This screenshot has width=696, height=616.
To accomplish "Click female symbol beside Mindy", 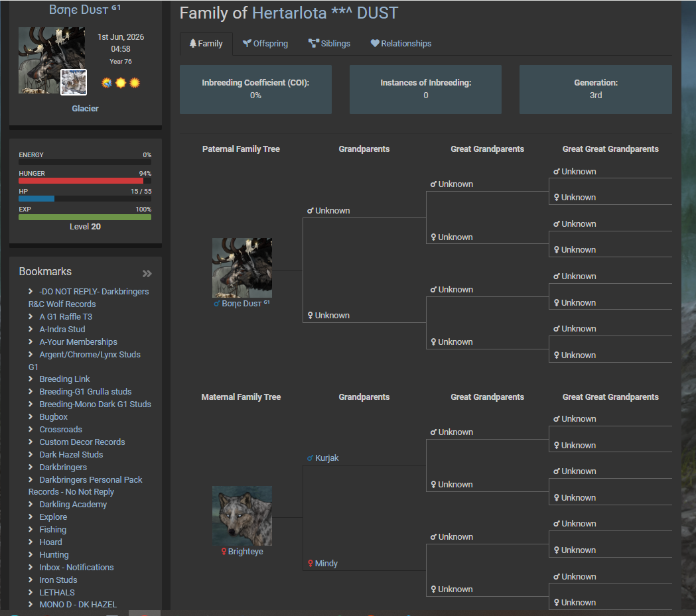I will tap(311, 563).
